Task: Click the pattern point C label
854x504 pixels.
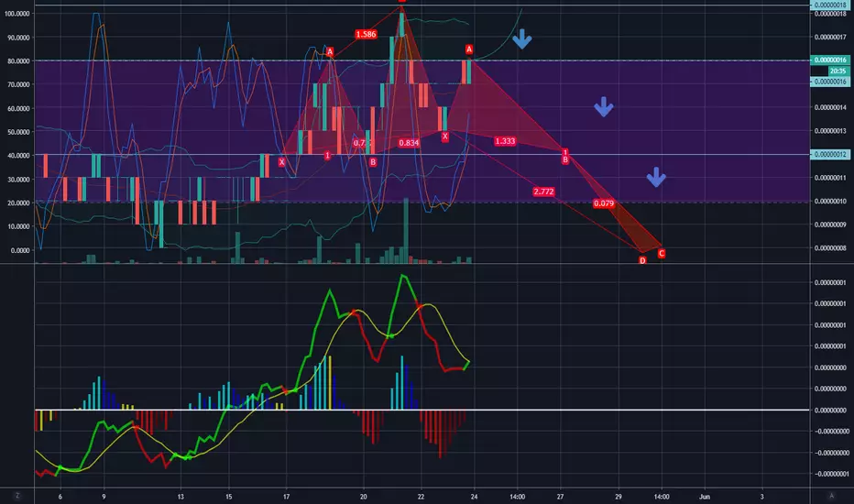Action: click(662, 253)
